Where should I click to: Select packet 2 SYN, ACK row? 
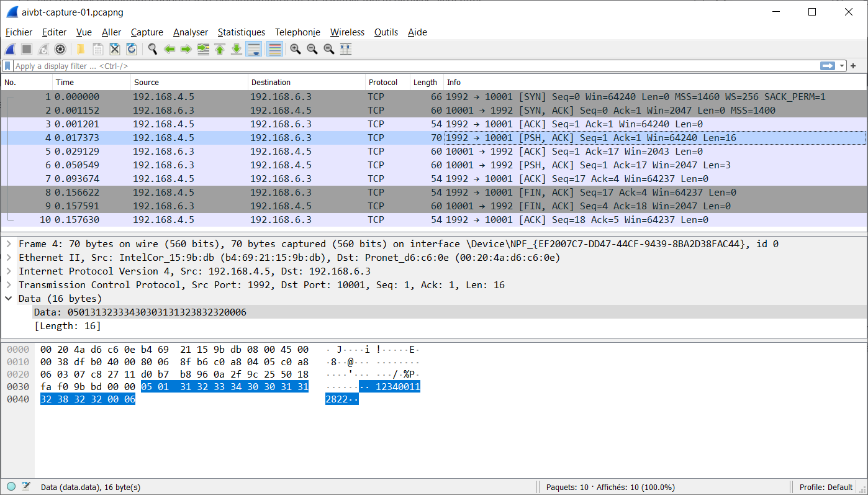click(433, 111)
